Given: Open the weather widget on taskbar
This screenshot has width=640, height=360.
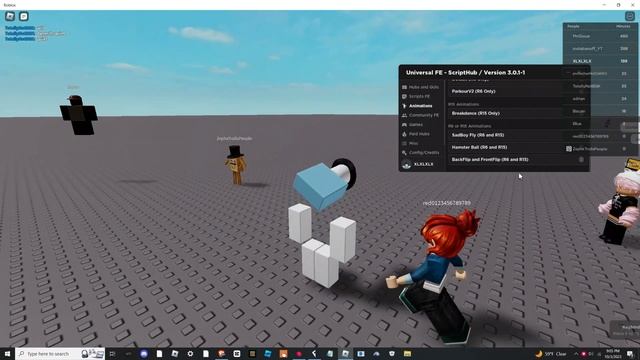Looking at the screenshot, I should tap(551, 353).
